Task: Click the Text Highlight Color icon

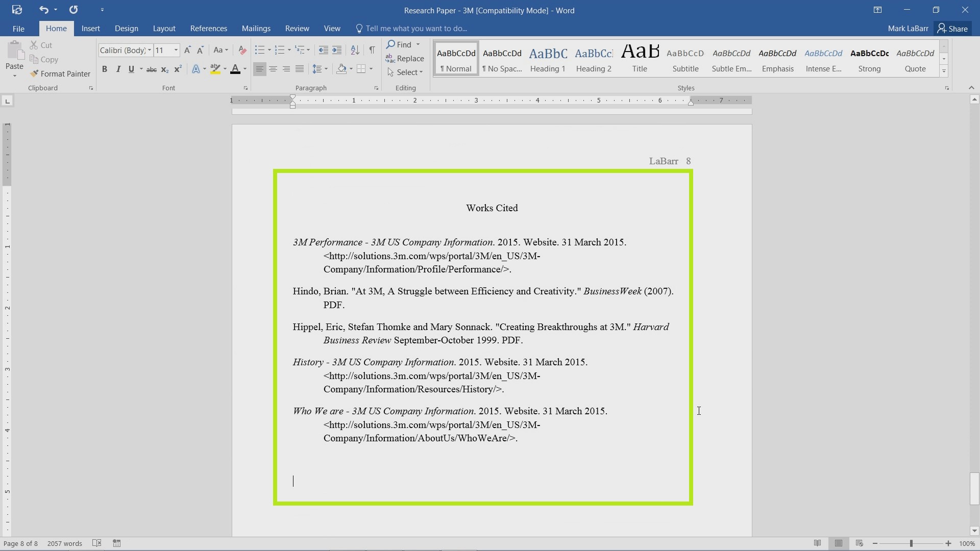Action: 215,69
